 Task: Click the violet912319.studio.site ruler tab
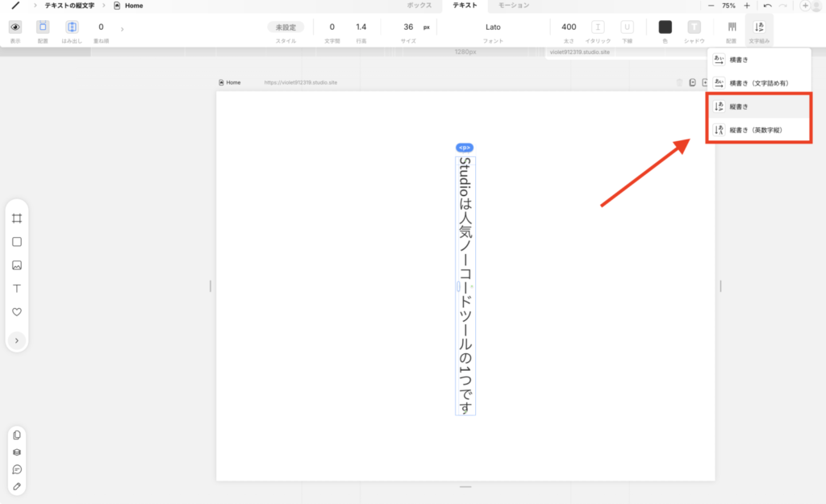[579, 52]
